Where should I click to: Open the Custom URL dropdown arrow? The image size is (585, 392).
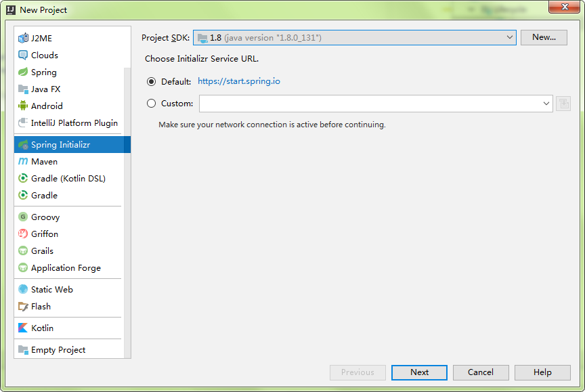[x=546, y=104]
